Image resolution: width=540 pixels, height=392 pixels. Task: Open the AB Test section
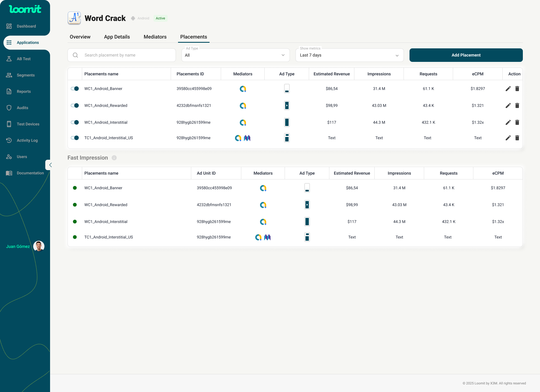24,59
